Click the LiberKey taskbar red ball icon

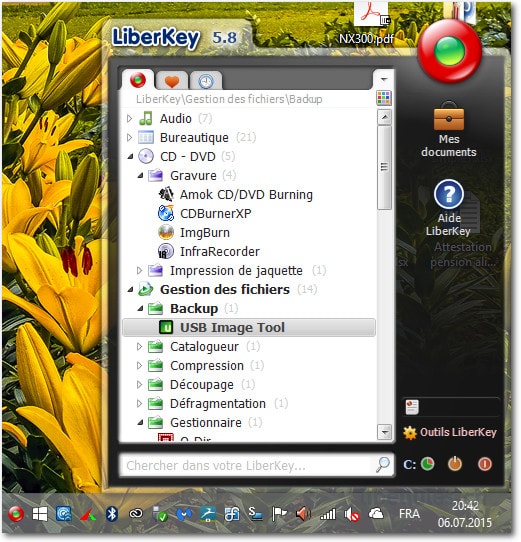point(16,514)
